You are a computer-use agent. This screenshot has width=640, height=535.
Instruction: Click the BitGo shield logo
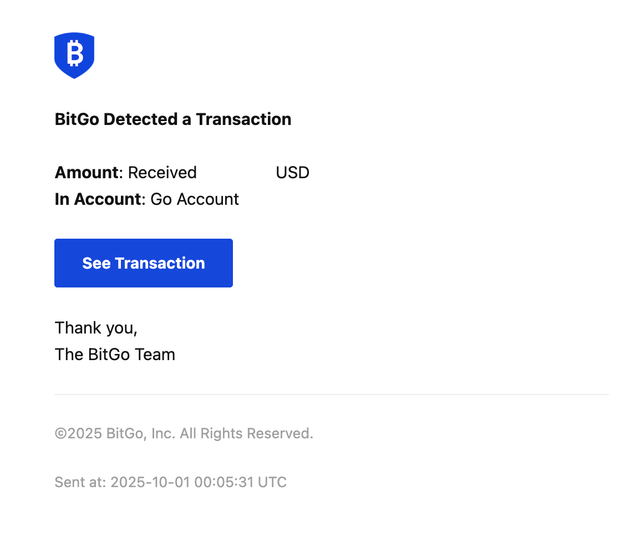[74, 55]
